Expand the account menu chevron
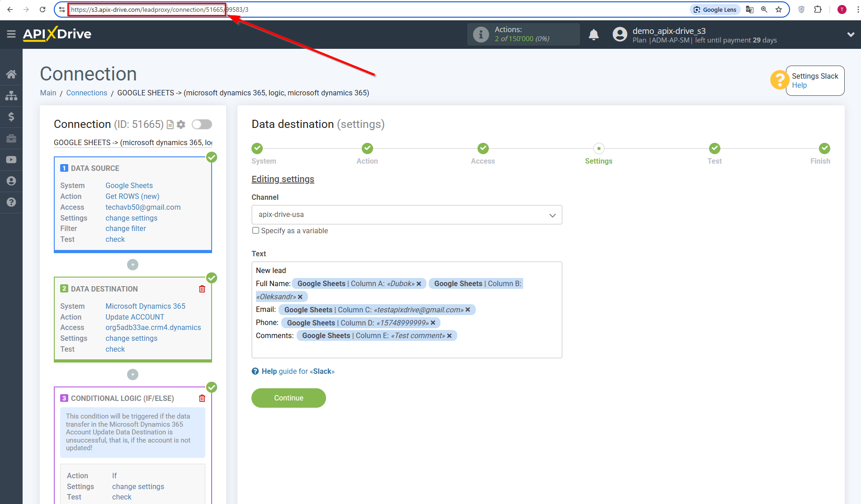The height and width of the screenshot is (504, 861). (x=851, y=34)
